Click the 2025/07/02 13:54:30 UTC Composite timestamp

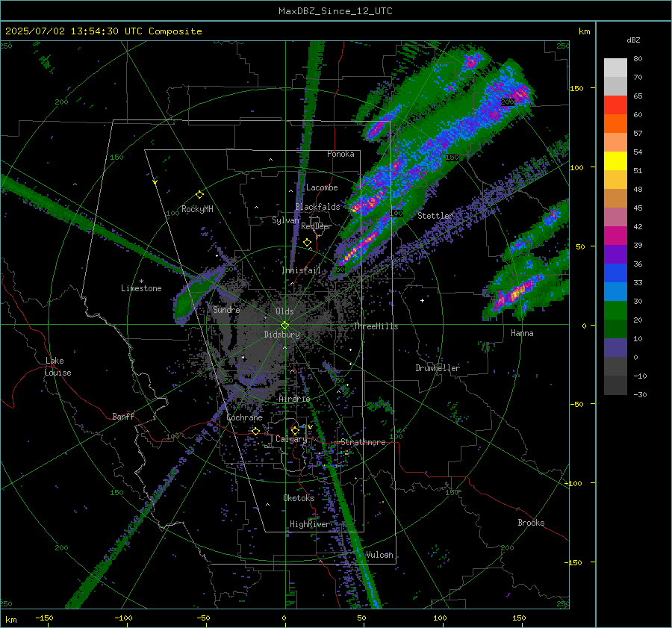pos(103,31)
